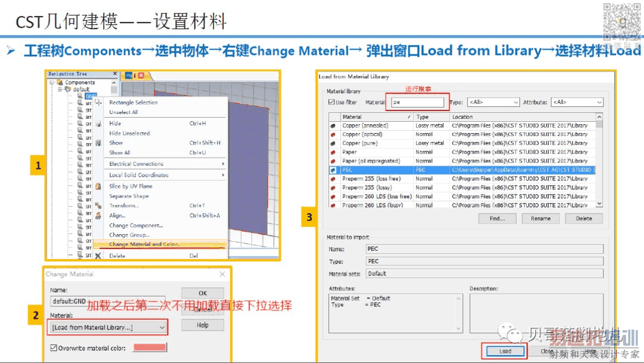
Task: Expand Local Solid Coordinates submenu arrow
Action: 223,175
